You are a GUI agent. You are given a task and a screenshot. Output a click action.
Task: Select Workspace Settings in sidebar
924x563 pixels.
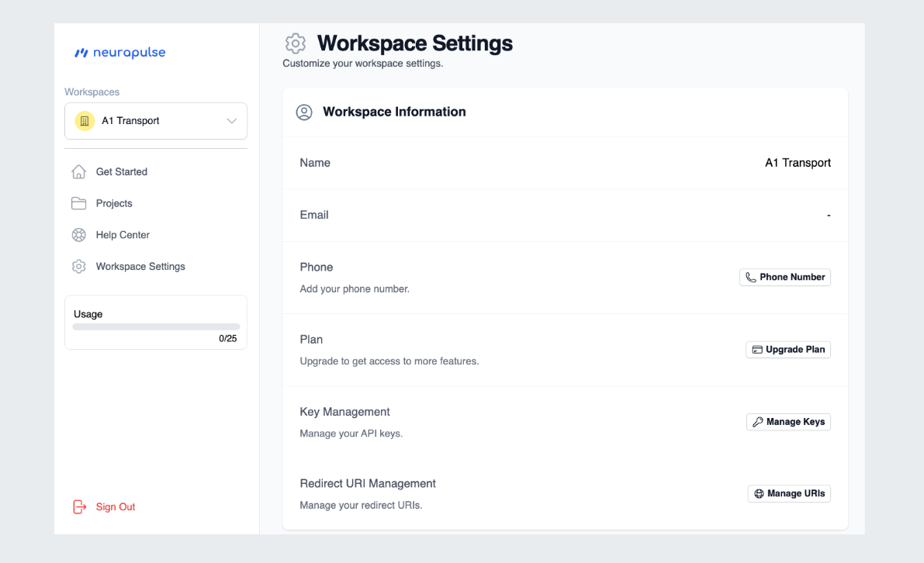click(x=140, y=266)
